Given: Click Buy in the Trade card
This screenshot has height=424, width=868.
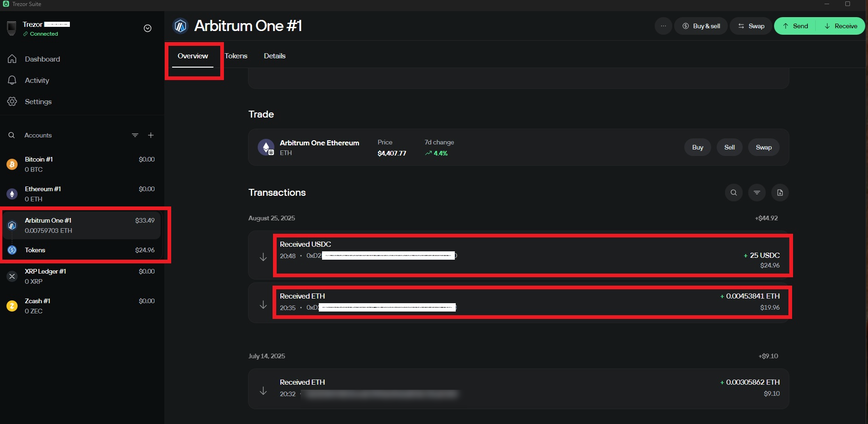Looking at the screenshot, I should click(x=698, y=147).
